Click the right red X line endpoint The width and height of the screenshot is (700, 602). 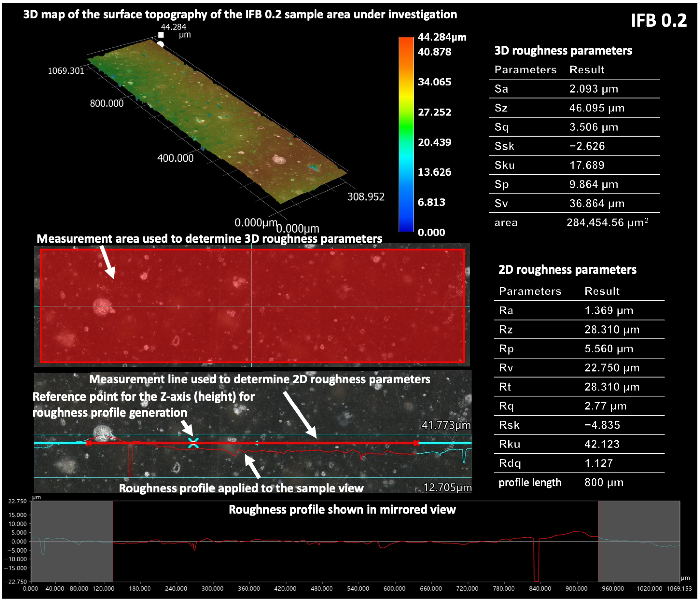[x=416, y=443]
